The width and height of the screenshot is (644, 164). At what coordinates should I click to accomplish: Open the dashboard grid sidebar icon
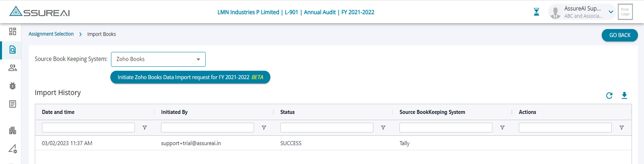pyautogui.click(x=13, y=32)
